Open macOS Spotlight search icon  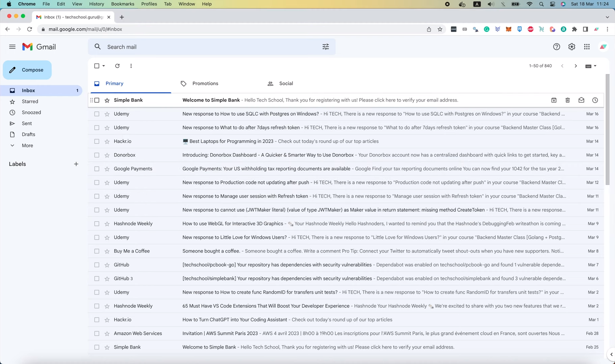click(x=541, y=4)
